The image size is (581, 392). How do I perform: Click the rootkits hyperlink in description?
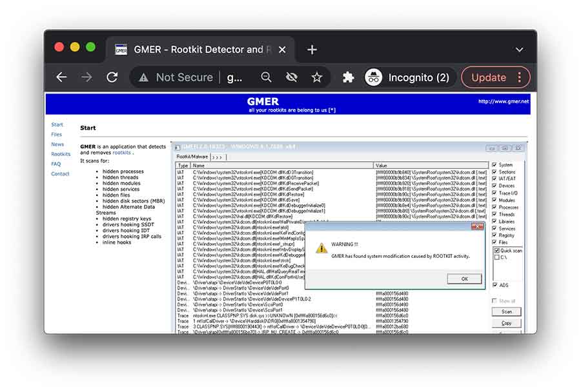[x=122, y=153]
